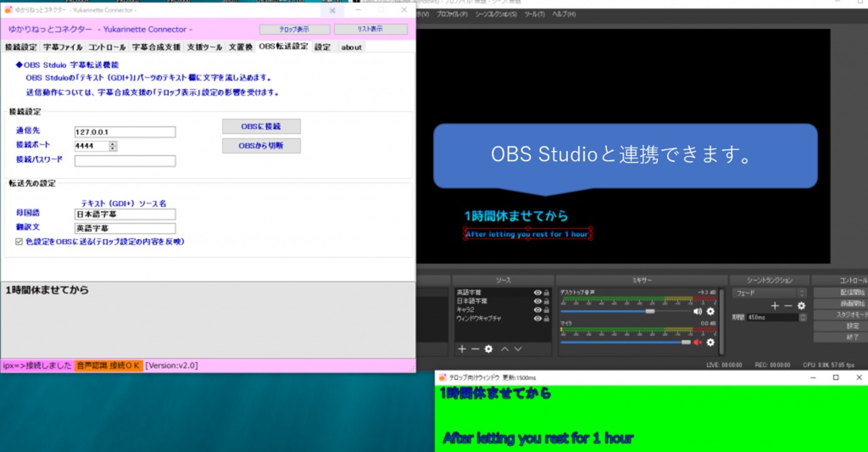868x452 pixels.
Task: Uncheck 色設定をOBSに送る checkbox
Action: [x=19, y=242]
